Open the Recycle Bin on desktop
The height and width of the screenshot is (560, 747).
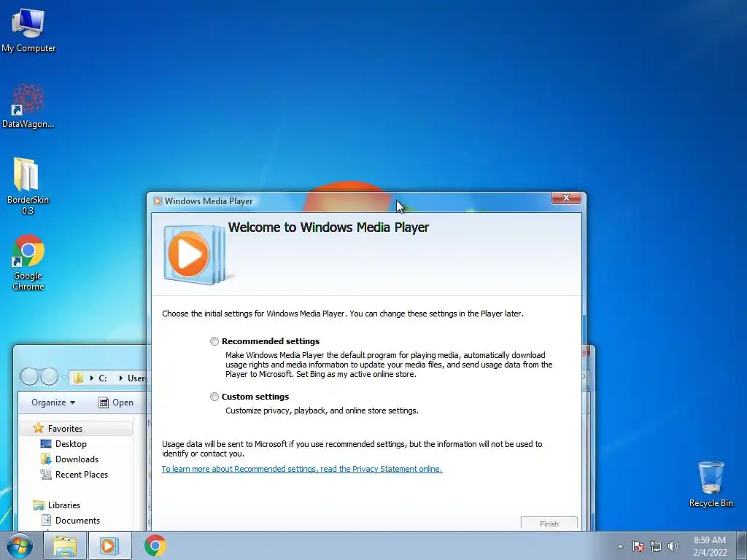pyautogui.click(x=711, y=484)
